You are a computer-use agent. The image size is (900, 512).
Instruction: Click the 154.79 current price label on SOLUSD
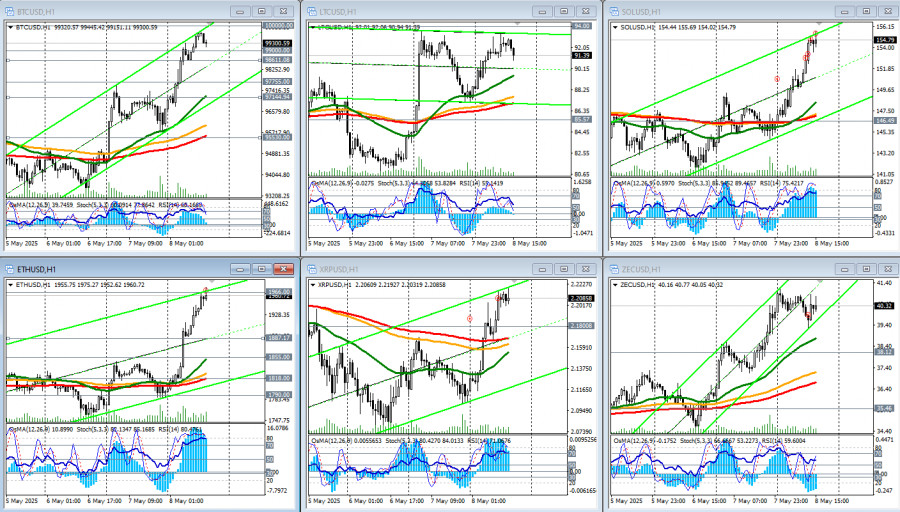point(884,40)
